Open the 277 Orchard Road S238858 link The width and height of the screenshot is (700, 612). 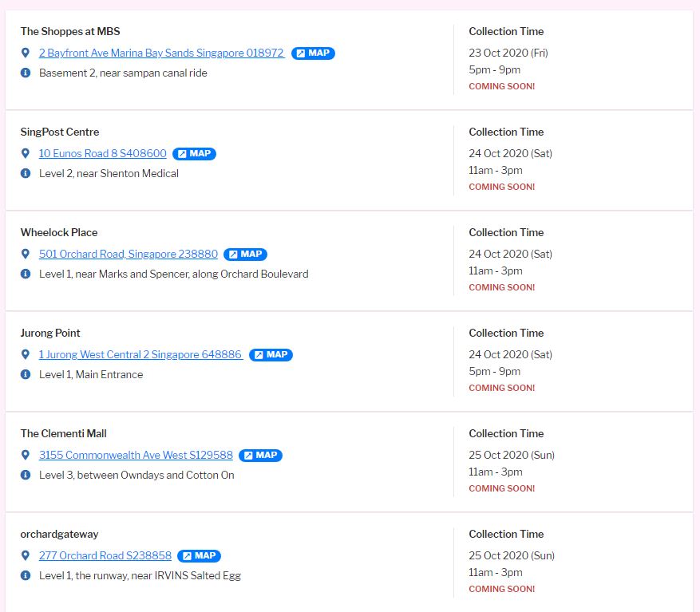click(105, 556)
